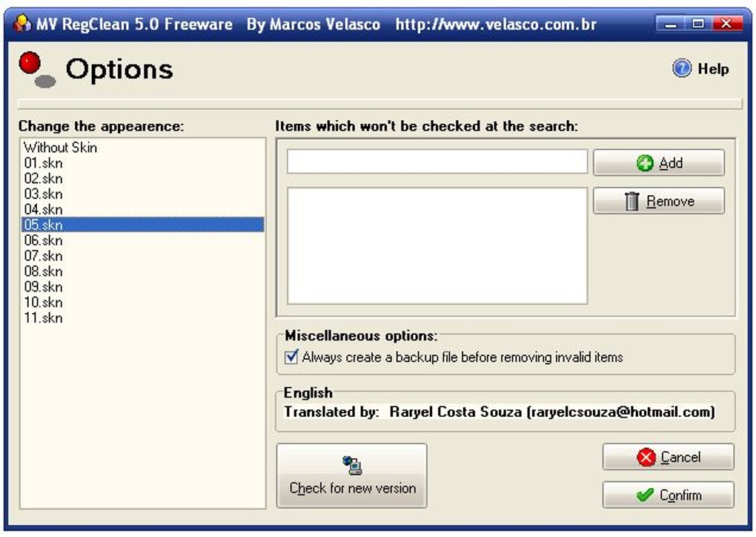The image size is (756, 537).
Task: Choose the 06.skn skin
Action: 143,240
